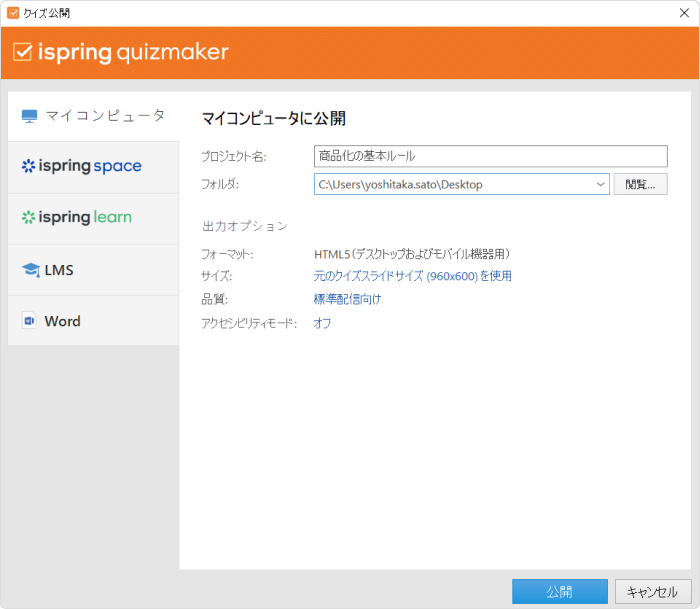
Task: Click the オフ accessibility mode link
Action: click(322, 323)
